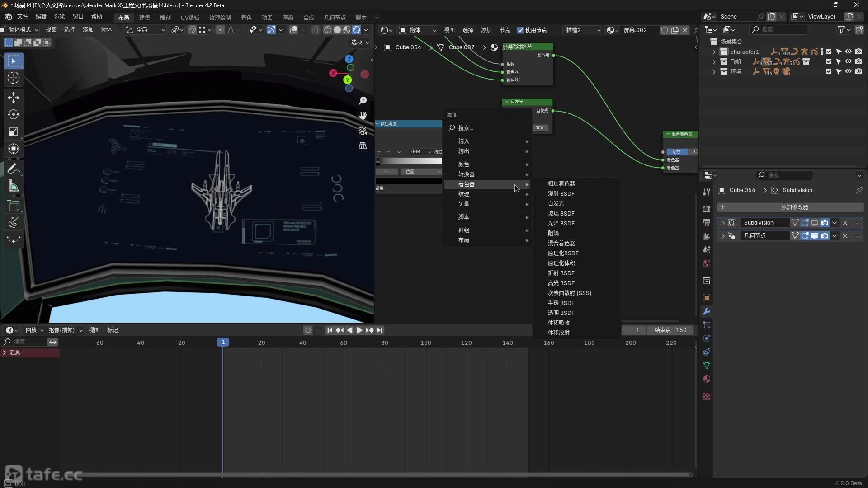
Task: Open the Texture properties checker tab
Action: (707, 396)
